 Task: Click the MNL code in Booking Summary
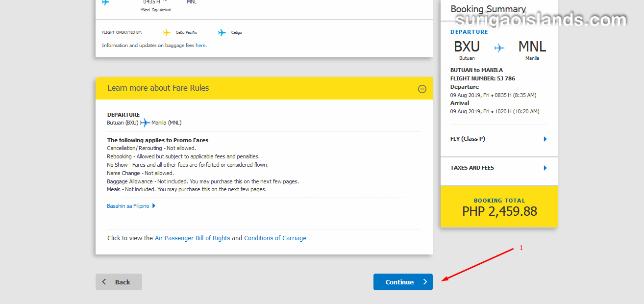[532, 47]
